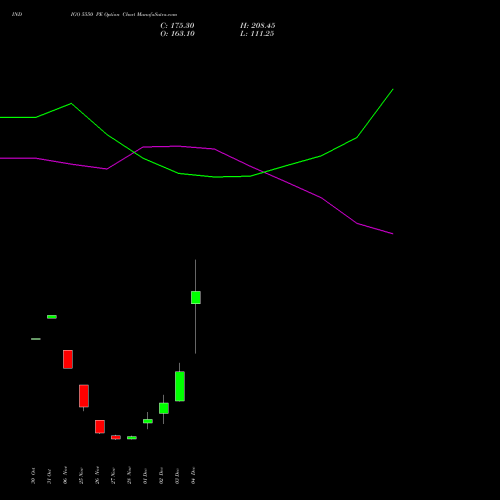Select the 25 Nov date label

click(x=81, y=475)
